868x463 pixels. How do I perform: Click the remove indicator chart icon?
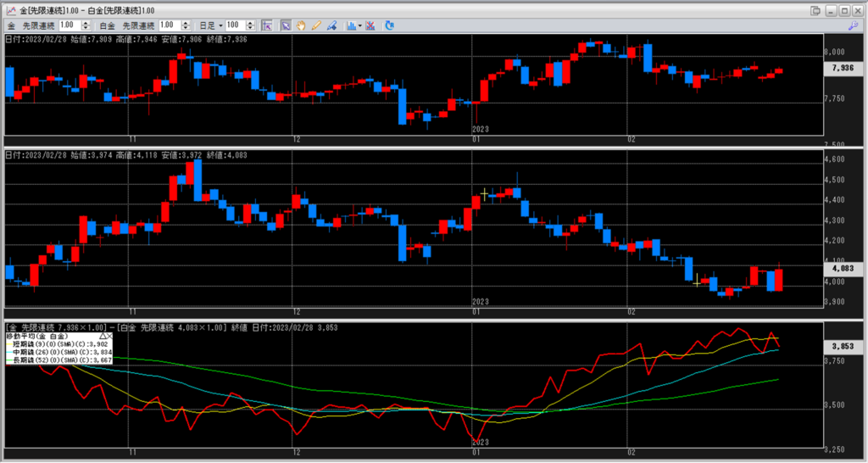(370, 25)
